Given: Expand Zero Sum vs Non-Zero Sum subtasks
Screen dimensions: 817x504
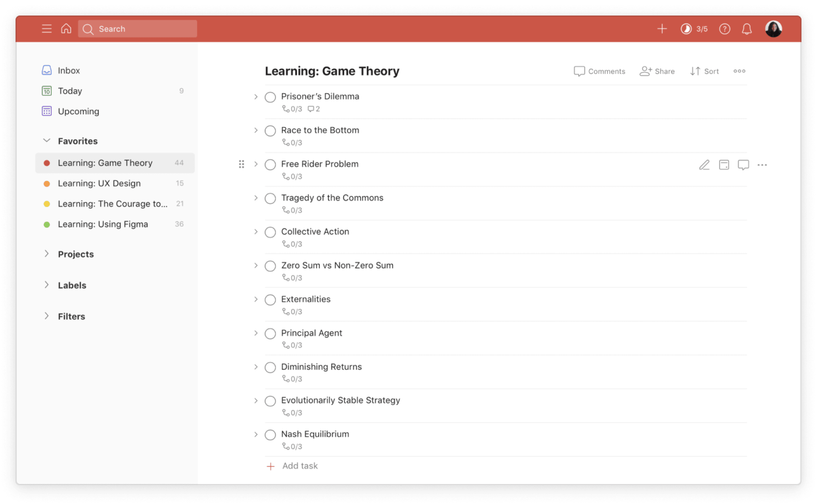Looking at the screenshot, I should [256, 266].
